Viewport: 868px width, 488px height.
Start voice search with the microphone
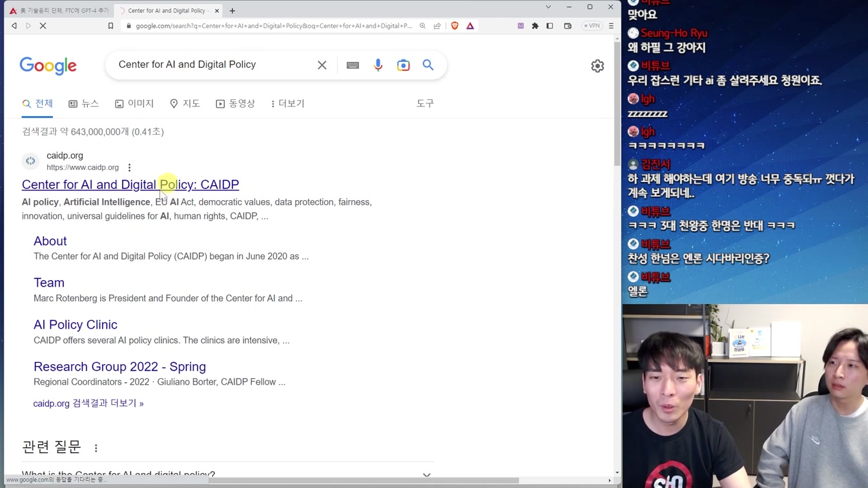[x=378, y=65]
